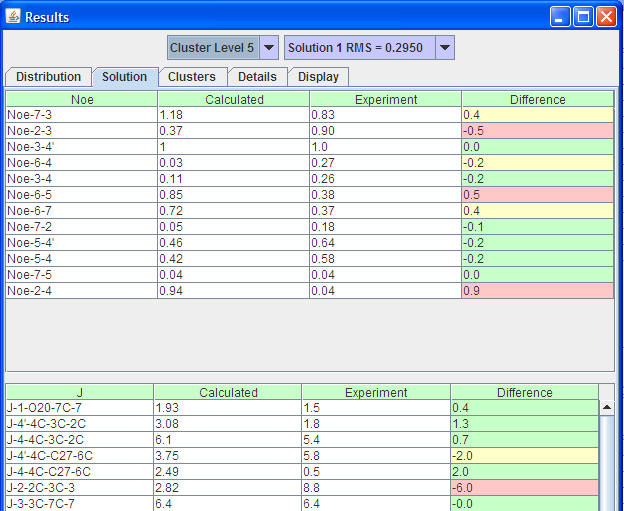624x511 pixels.
Task: Maximize the Results window
Action: [585, 17]
